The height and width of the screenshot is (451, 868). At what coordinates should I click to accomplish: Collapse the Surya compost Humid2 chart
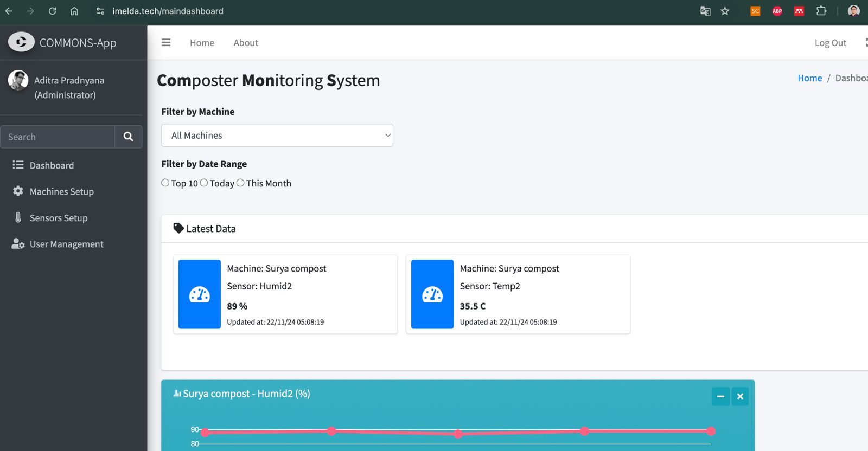pos(720,396)
